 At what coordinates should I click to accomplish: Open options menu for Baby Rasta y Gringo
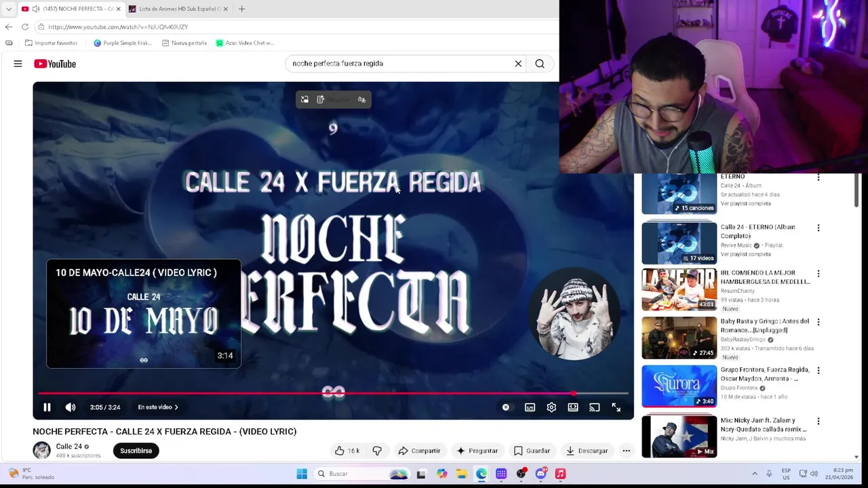818,322
